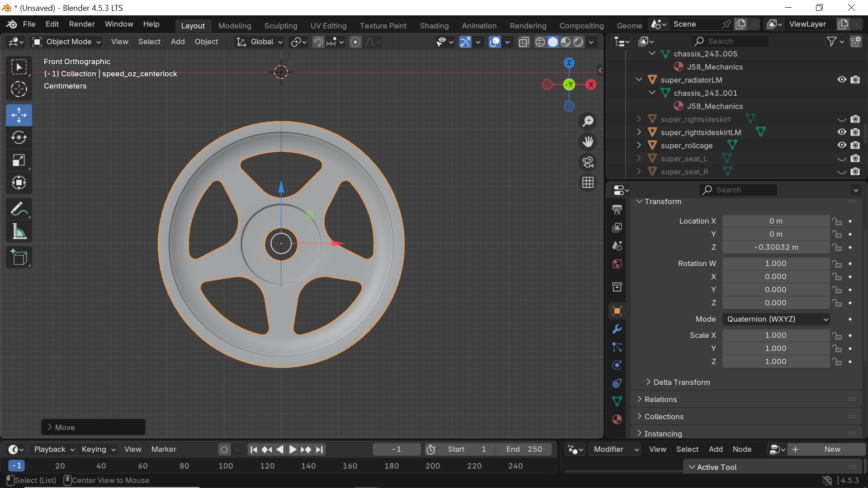Open the Material properties tab
Image resolution: width=868 pixels, height=488 pixels.
pos(617,419)
